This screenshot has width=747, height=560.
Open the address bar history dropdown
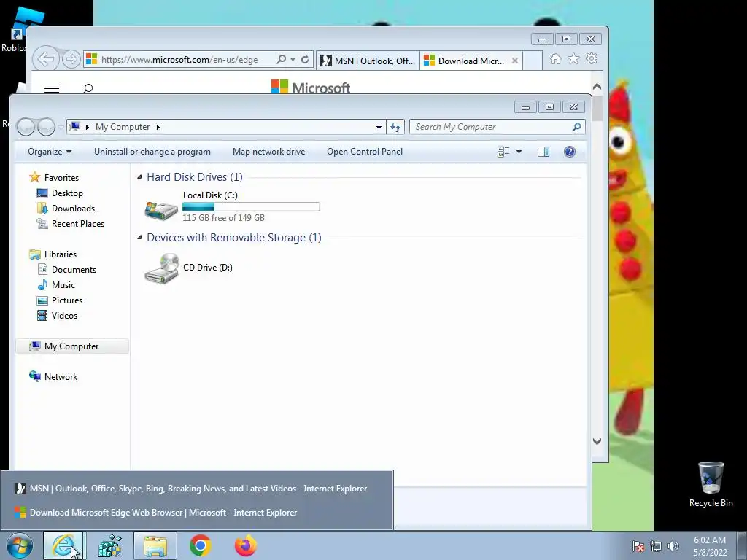pyautogui.click(x=379, y=127)
